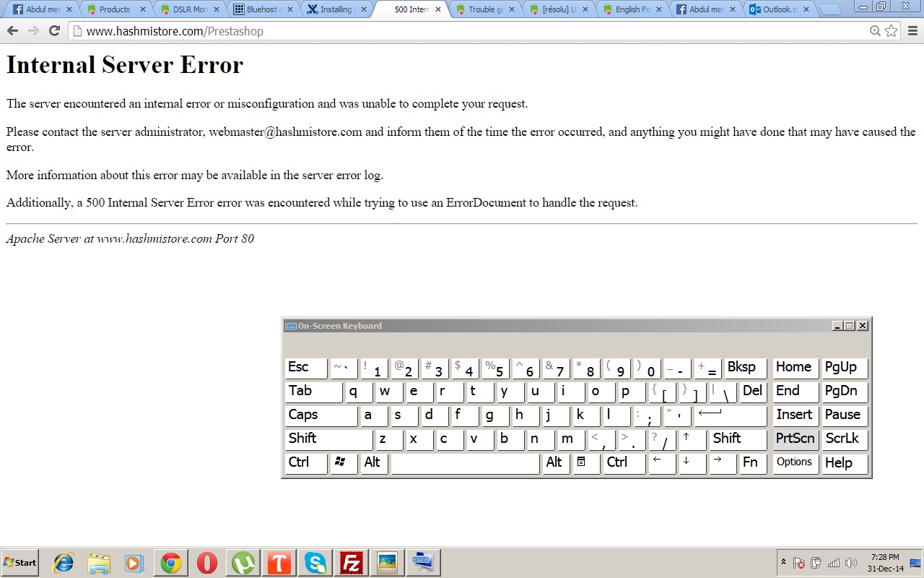The height and width of the screenshot is (578, 924).
Task: Click the up arrow key on On-Screen Keyboard
Action: click(x=692, y=439)
